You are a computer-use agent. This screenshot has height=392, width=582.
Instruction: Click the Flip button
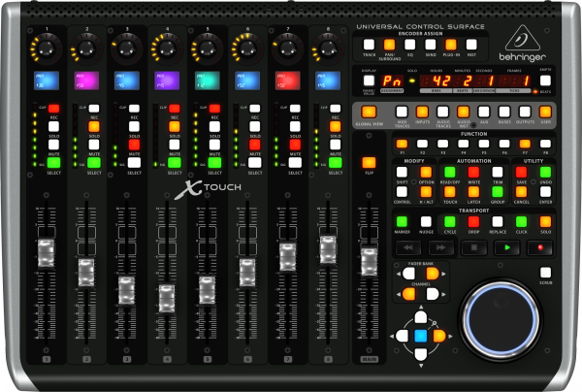click(x=369, y=163)
